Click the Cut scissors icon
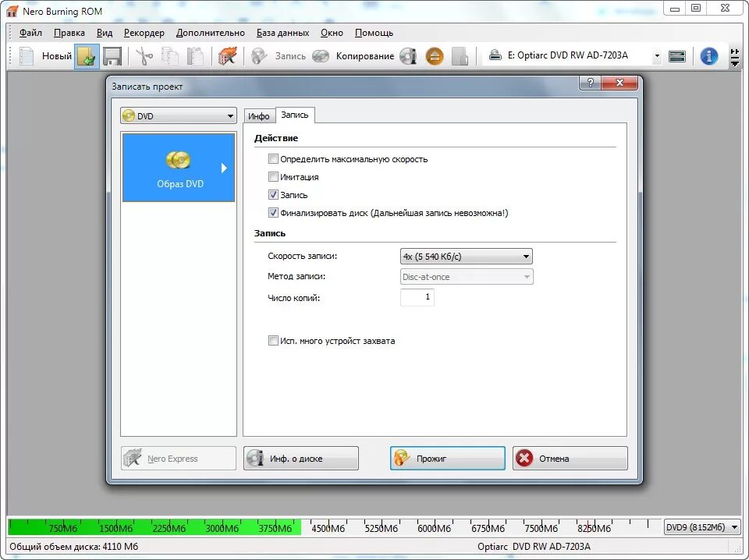The height and width of the screenshot is (560, 749). click(x=144, y=56)
